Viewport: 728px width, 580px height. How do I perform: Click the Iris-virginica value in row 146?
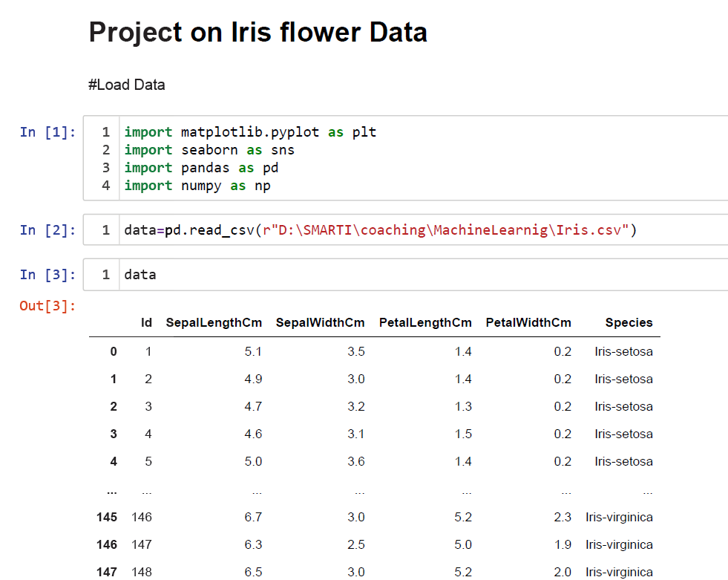click(x=619, y=544)
